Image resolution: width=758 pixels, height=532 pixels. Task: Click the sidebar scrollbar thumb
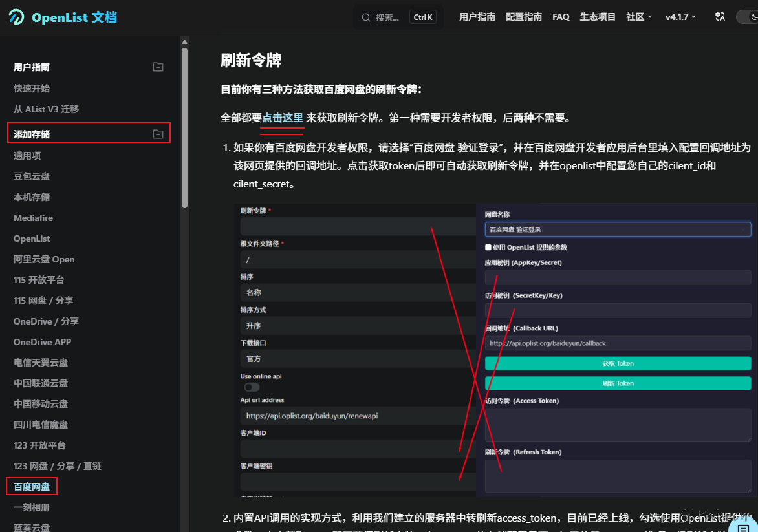point(185,128)
